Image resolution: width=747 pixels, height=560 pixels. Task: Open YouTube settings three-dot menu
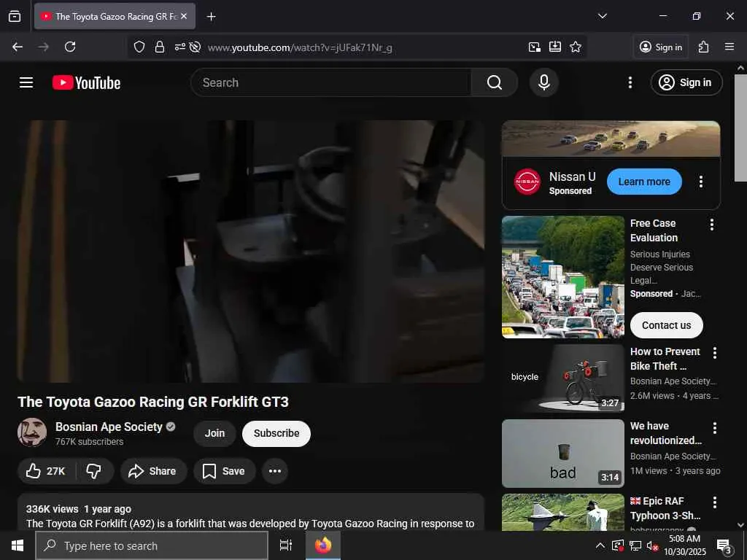[x=630, y=82]
